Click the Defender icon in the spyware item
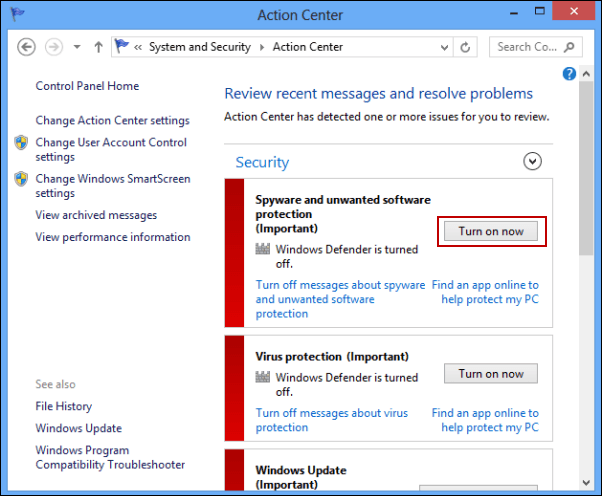 [x=263, y=249]
